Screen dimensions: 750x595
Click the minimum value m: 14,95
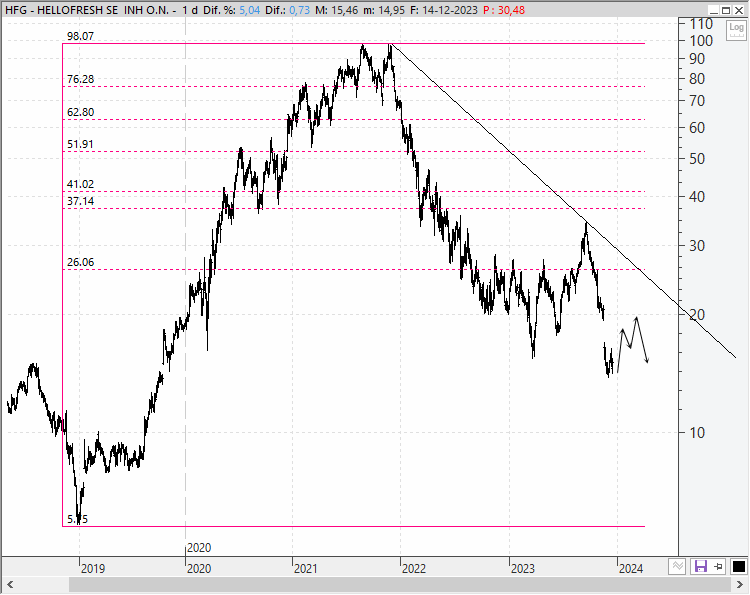[x=384, y=10]
